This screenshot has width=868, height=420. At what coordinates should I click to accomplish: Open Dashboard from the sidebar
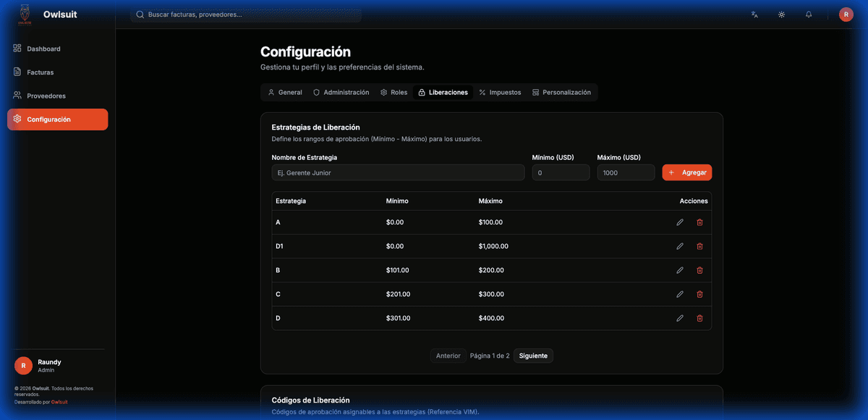point(41,49)
